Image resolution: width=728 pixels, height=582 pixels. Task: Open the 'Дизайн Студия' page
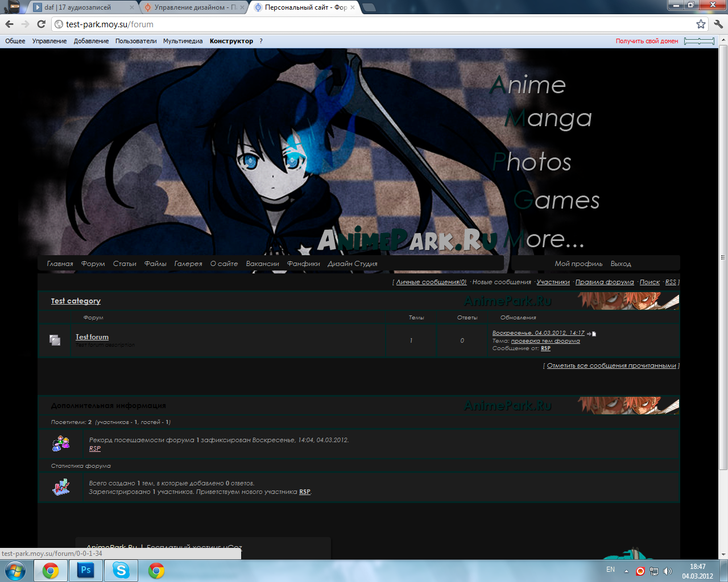(353, 264)
